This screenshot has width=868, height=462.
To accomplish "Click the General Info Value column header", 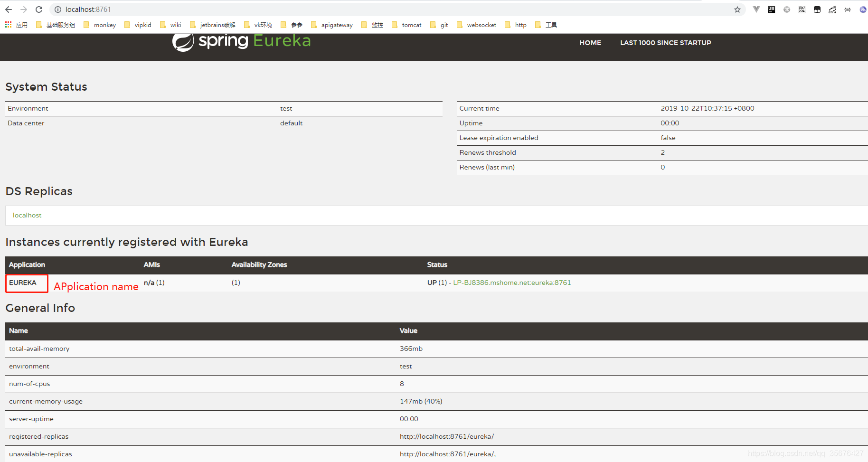I will click(x=408, y=330).
